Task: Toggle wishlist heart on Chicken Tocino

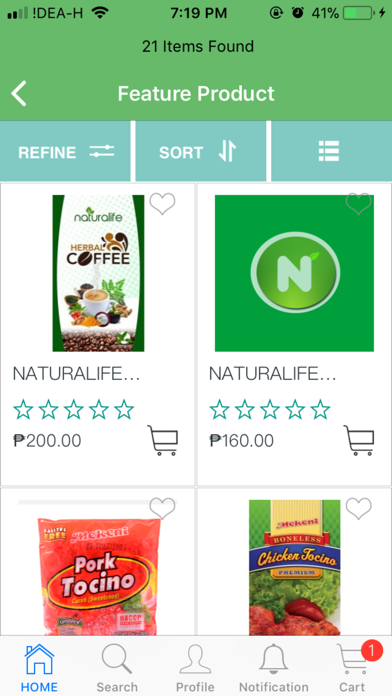Action: click(359, 508)
